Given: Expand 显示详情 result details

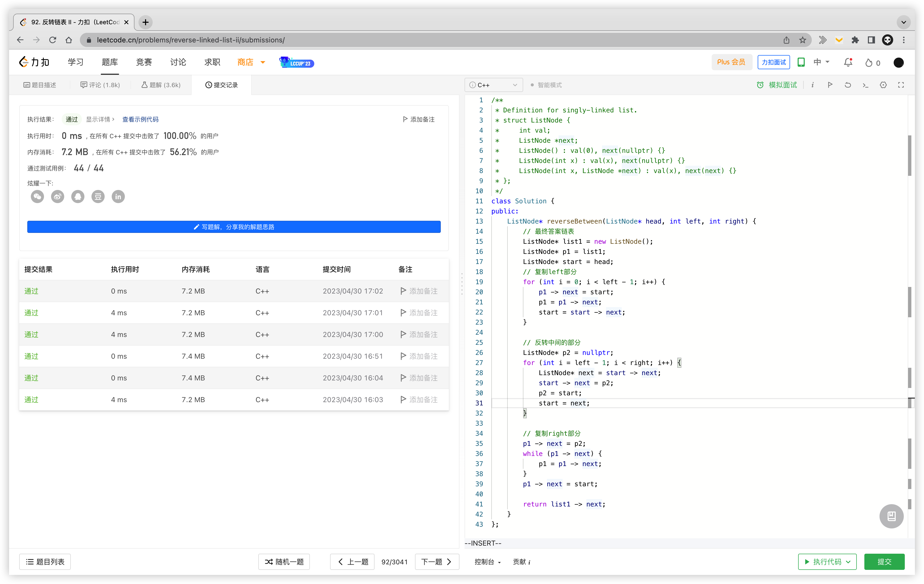Looking at the screenshot, I should pyautogui.click(x=100, y=119).
